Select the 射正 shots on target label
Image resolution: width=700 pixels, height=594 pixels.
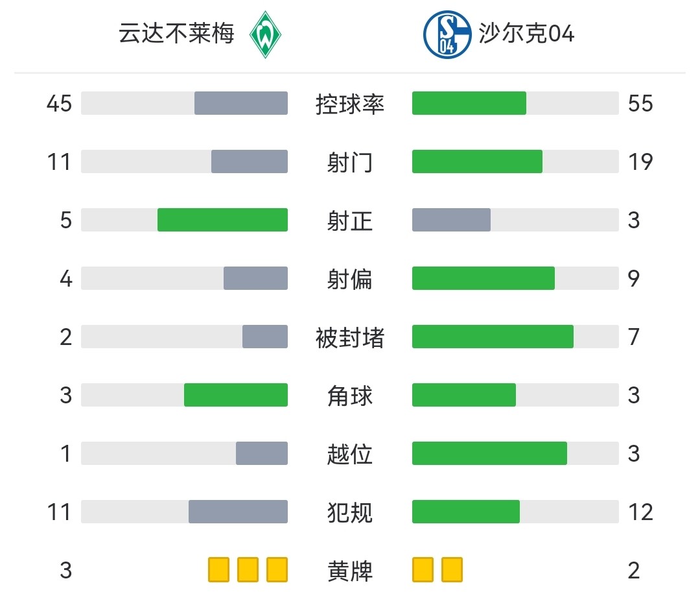click(x=350, y=220)
